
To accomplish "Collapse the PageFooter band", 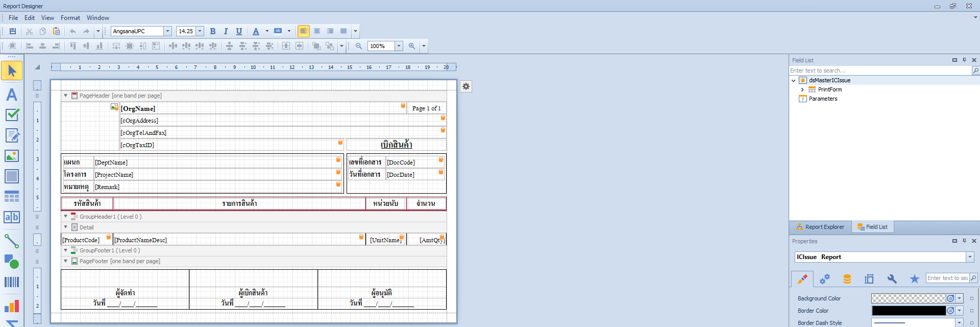I will [x=65, y=261].
